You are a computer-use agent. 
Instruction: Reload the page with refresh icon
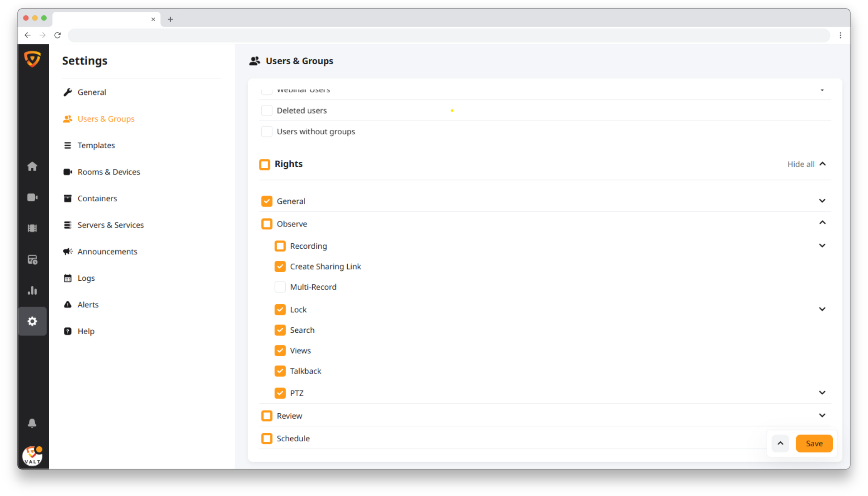coord(57,35)
